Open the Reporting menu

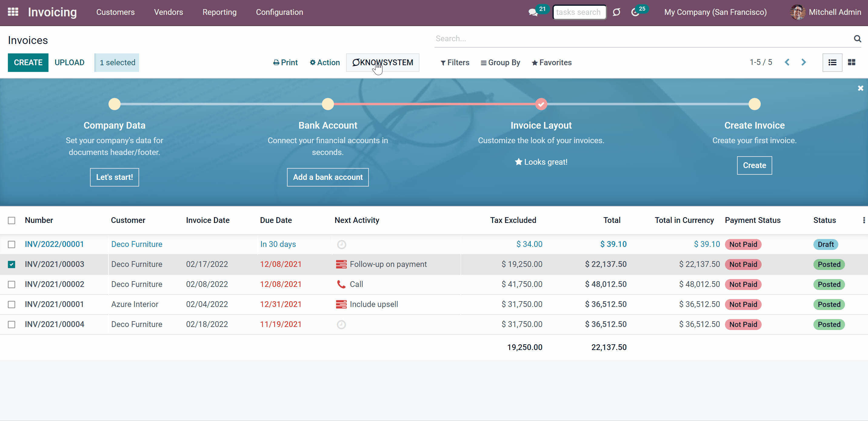[219, 12]
